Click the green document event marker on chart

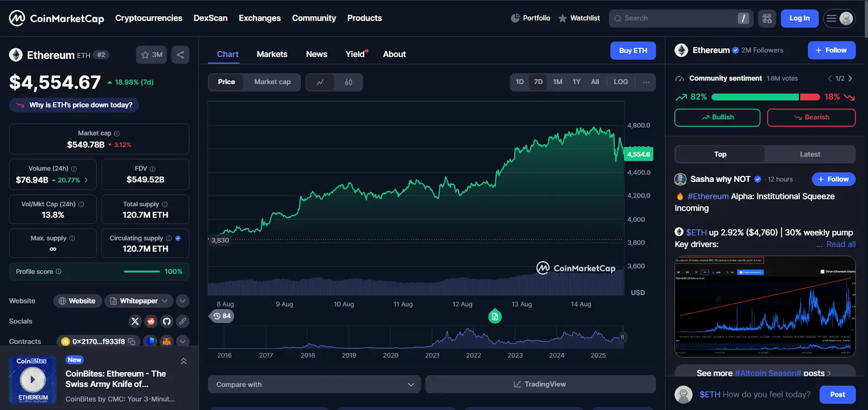(x=495, y=316)
